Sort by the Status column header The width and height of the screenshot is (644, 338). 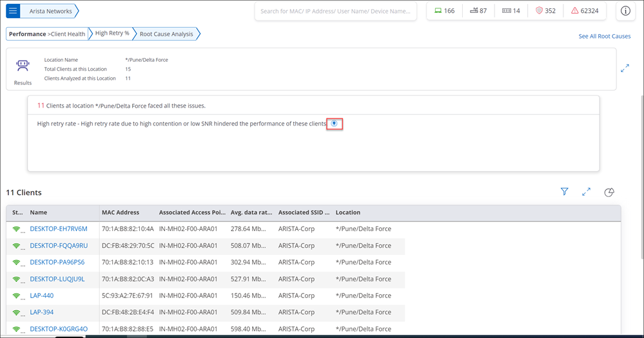click(x=17, y=212)
